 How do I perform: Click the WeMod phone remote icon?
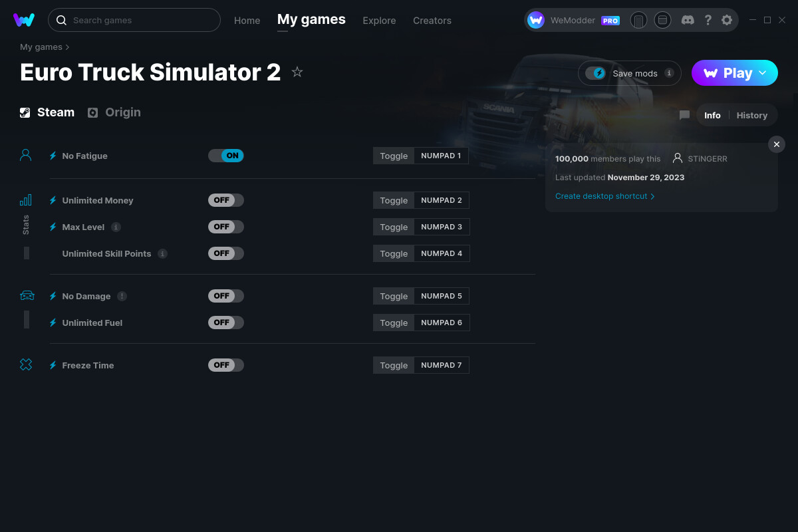tap(638, 20)
